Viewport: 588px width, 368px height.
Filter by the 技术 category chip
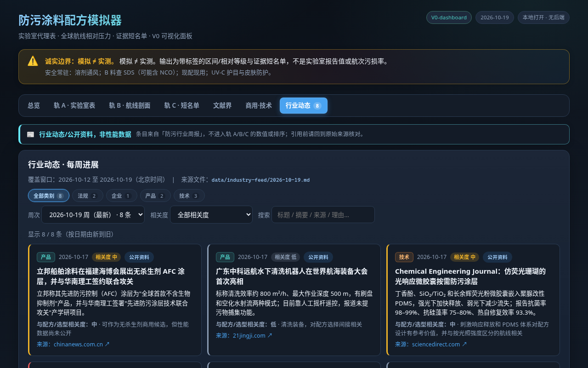click(x=189, y=195)
